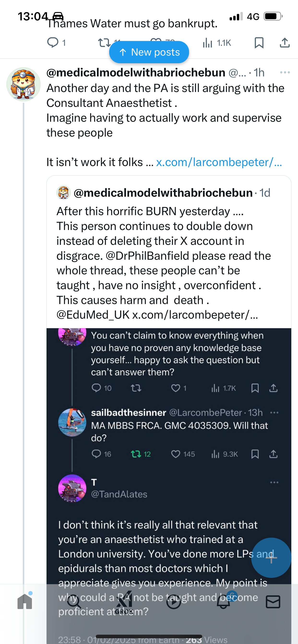Bookmark the Thames Water post

coord(259,42)
